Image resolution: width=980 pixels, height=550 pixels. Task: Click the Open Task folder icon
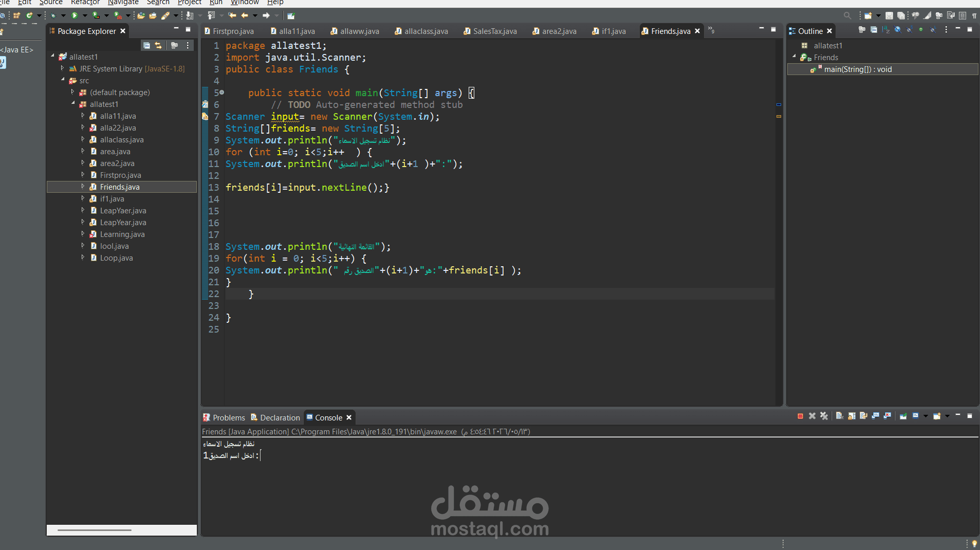153,15
